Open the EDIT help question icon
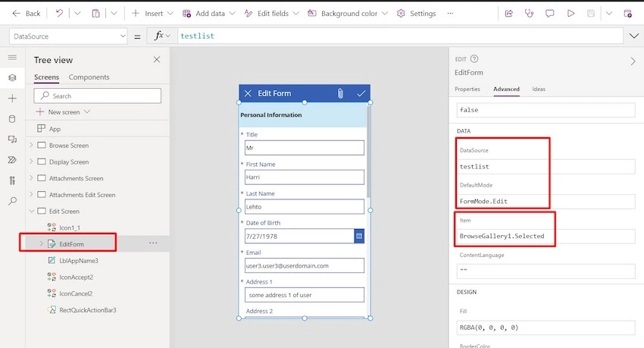Viewport: 644px width, 348px height. 474,58
